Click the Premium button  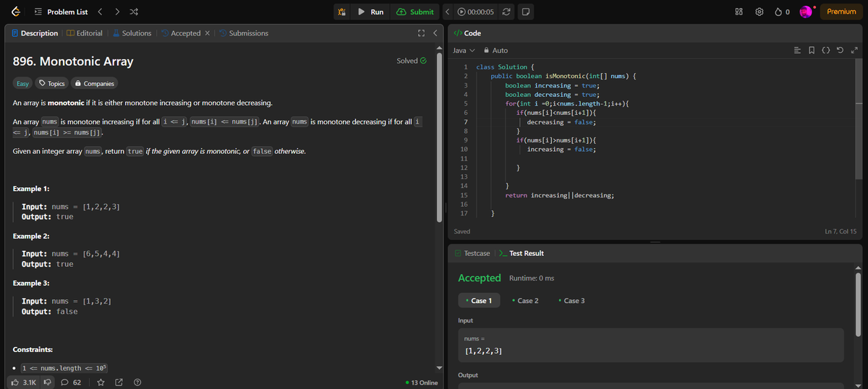pyautogui.click(x=841, y=12)
